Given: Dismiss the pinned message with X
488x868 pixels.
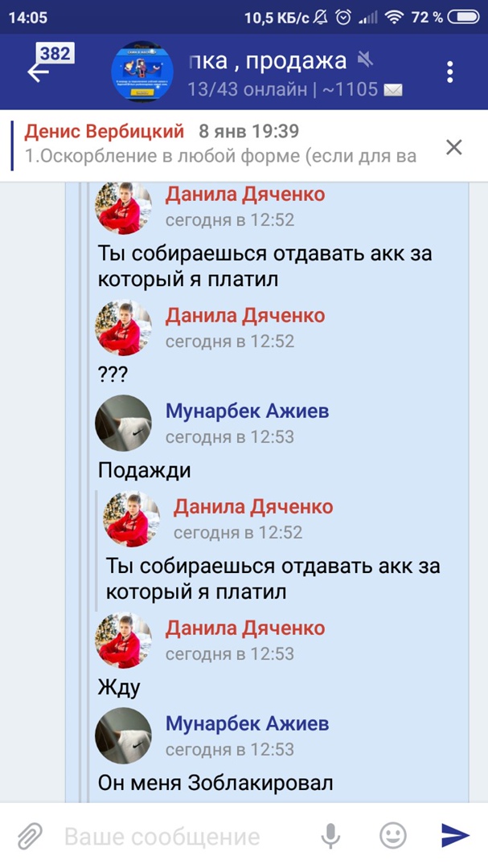Looking at the screenshot, I should pos(454,147).
